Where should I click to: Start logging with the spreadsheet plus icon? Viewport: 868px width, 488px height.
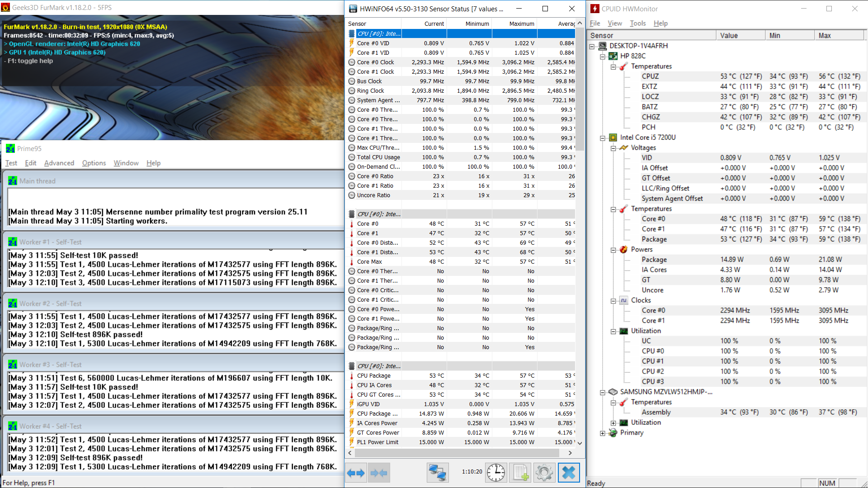pyautogui.click(x=520, y=473)
